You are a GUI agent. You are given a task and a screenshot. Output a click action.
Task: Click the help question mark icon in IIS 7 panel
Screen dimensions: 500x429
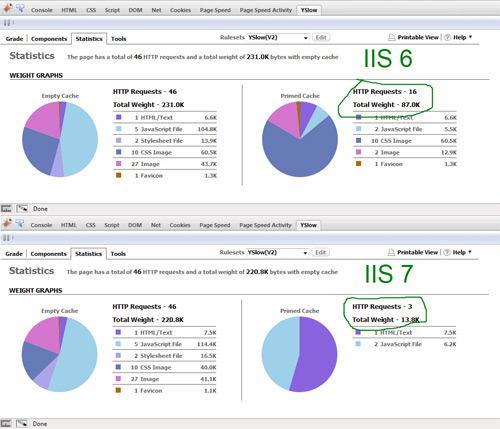[x=447, y=252]
